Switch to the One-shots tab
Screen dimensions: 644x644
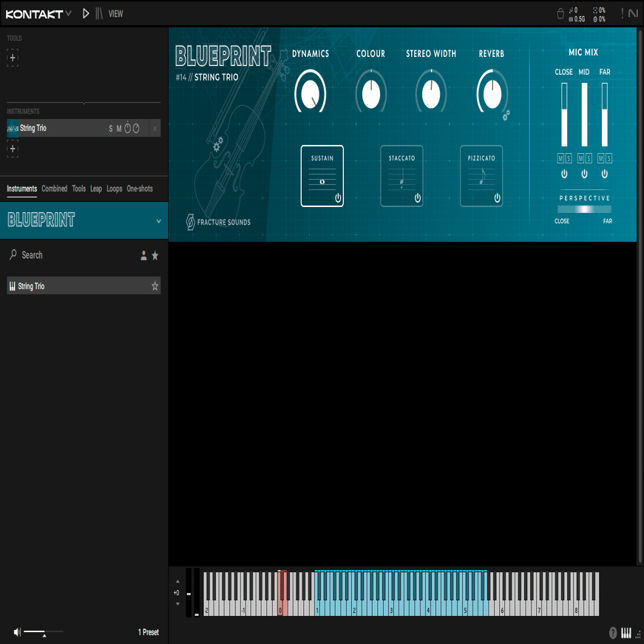click(140, 189)
